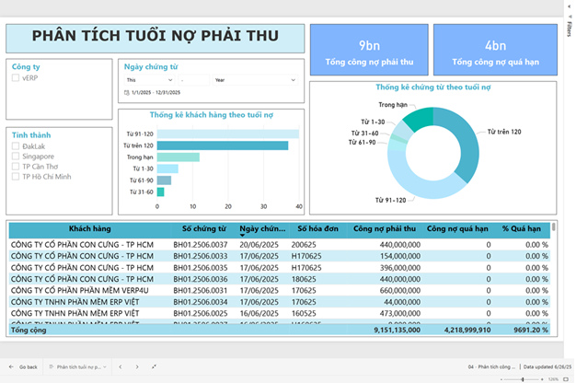Viewport: 588px width, 383px height.
Task: Click the zoom in plus icon
Action: (x=543, y=378)
